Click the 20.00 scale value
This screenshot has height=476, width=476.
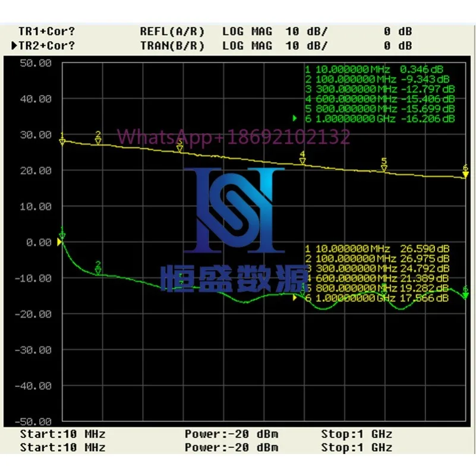pyautogui.click(x=36, y=171)
